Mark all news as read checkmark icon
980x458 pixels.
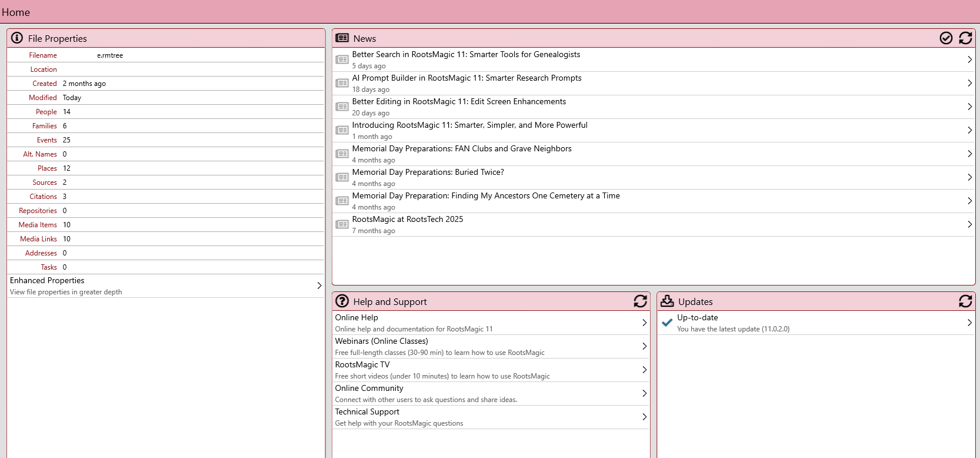(946, 38)
